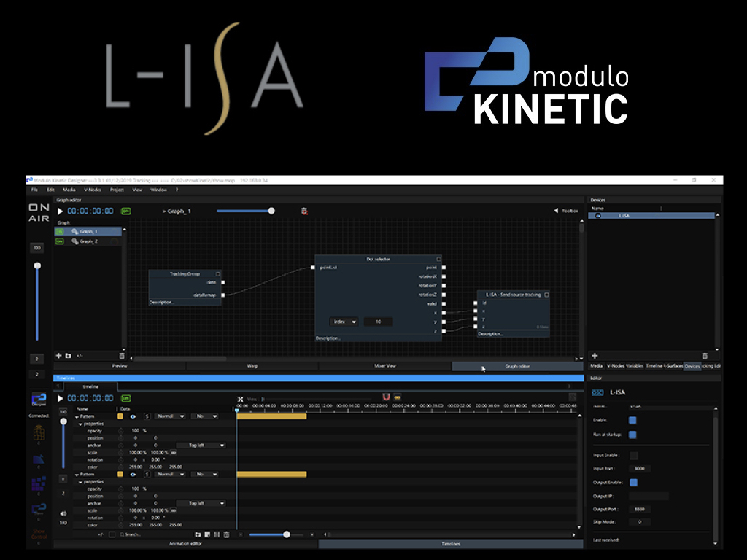Click the scale link icon of first Pattern

tap(174, 452)
